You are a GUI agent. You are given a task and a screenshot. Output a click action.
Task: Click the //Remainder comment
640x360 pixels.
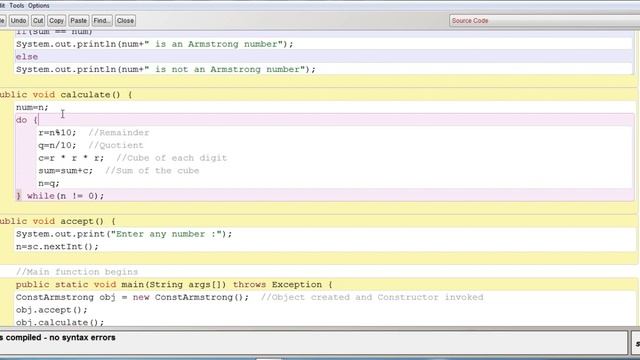[119, 133]
